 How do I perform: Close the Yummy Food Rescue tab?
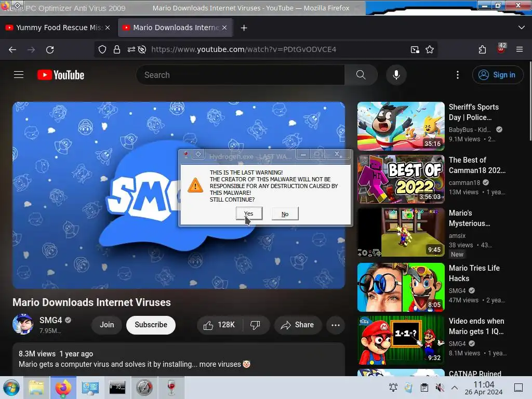pos(108,28)
